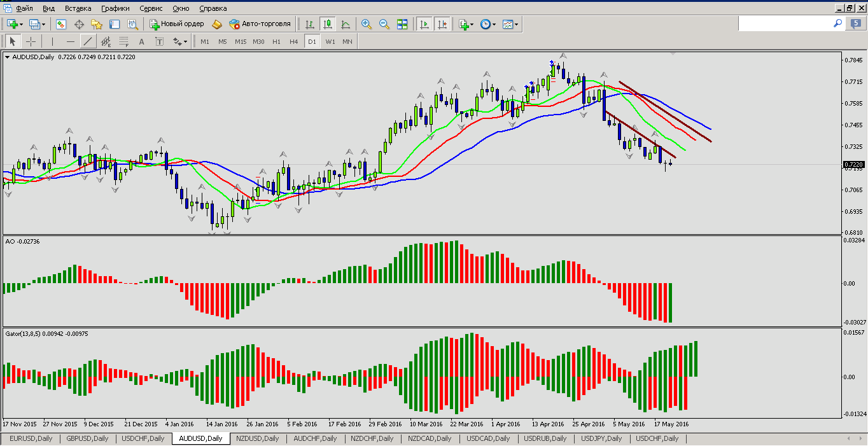Viewport: 868px width, 446px height.
Task: Click into the search input field
Action: point(785,24)
